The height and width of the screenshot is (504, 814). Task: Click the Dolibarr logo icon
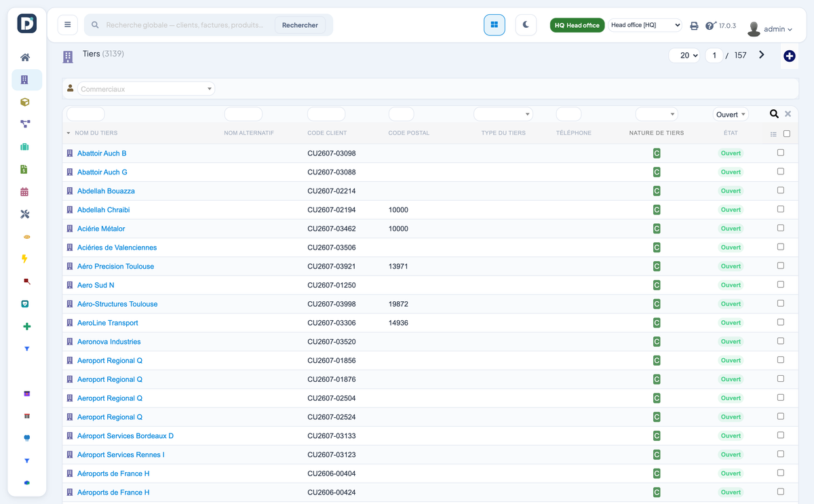[27, 24]
